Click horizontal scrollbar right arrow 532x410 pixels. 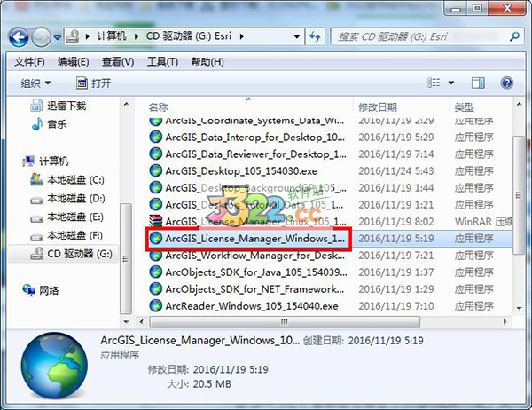(505, 321)
